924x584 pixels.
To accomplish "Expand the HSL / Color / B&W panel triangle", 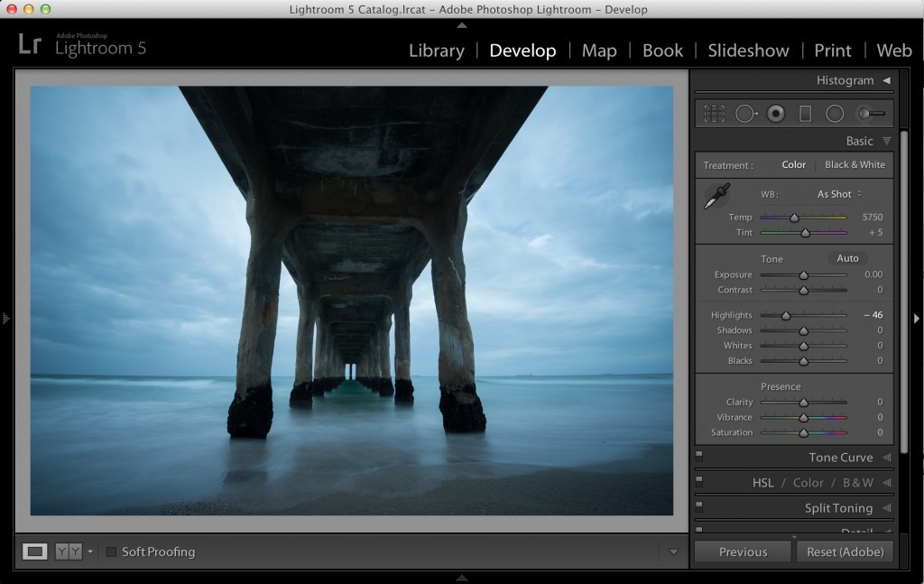I will click(x=886, y=483).
